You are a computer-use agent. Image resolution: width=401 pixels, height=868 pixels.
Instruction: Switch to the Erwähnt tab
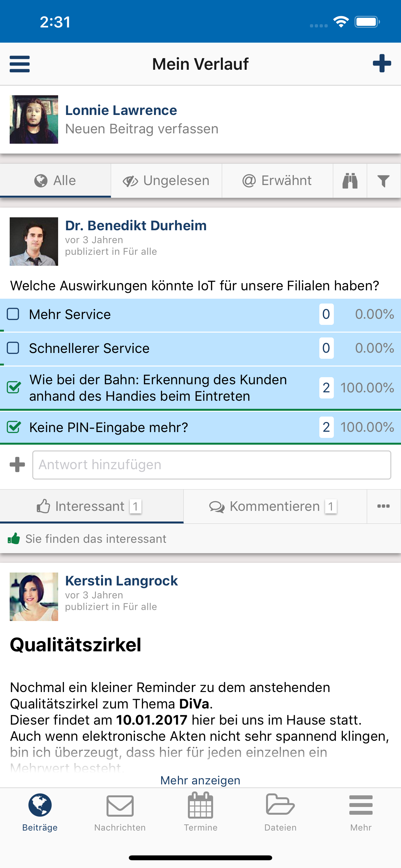(277, 181)
